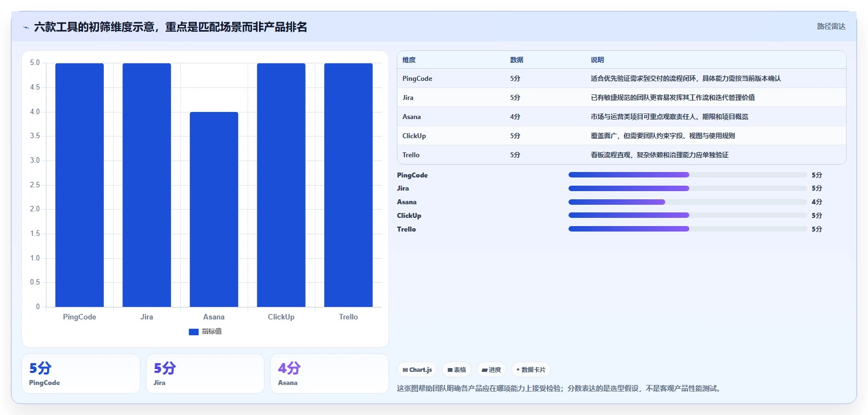The image size is (868, 415).
Task: Click the ClickUp x-axis label under the chart
Action: click(281, 317)
